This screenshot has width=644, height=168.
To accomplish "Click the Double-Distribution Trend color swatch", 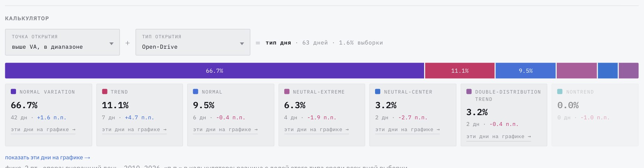I will 469,91.
